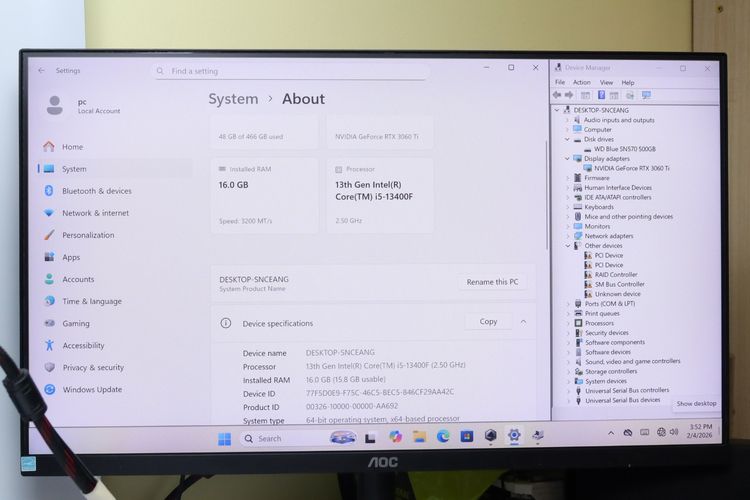Expand Human Interface Devices
The width and height of the screenshot is (750, 500).
(568, 188)
